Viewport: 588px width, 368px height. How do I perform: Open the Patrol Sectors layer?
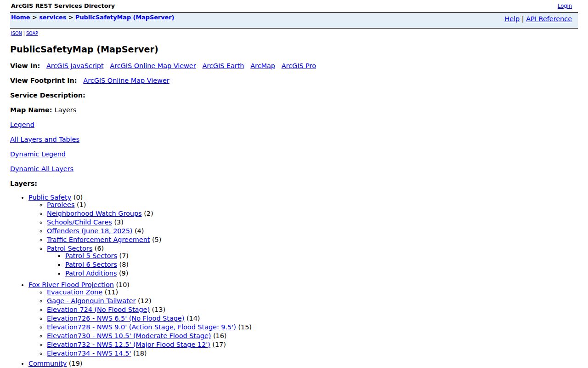[x=69, y=248]
